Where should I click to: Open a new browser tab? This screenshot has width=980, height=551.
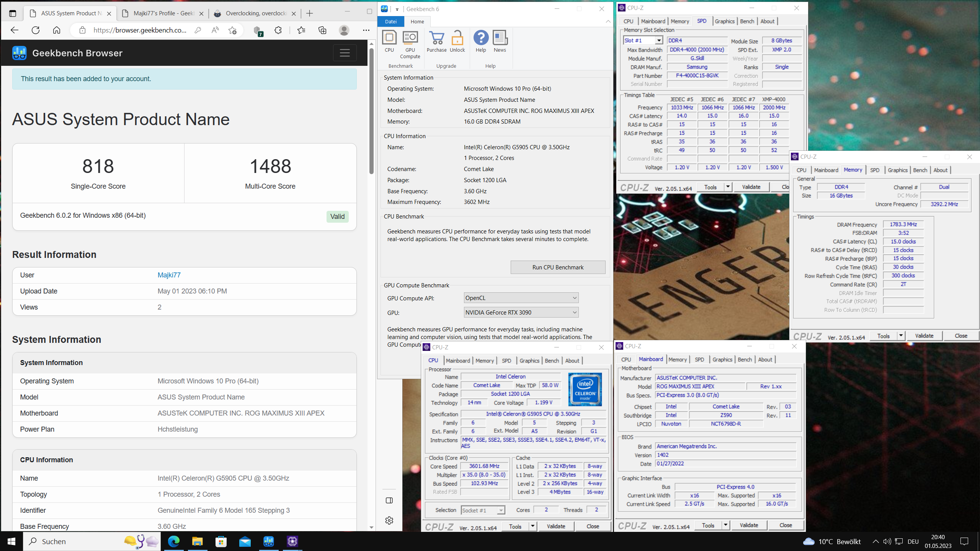pos(309,13)
